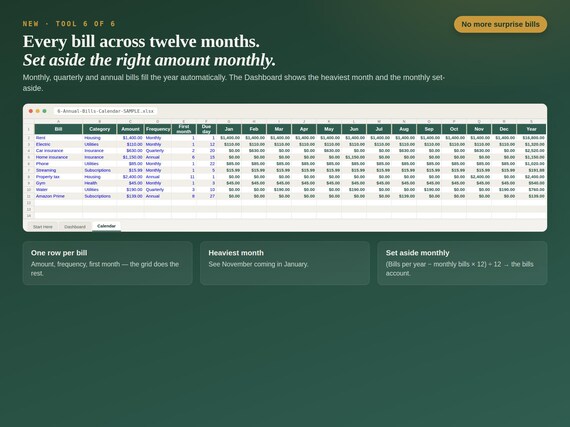Click the "No more surprise bills" badge
Viewport: 570px width, 427px height.
[x=500, y=24]
